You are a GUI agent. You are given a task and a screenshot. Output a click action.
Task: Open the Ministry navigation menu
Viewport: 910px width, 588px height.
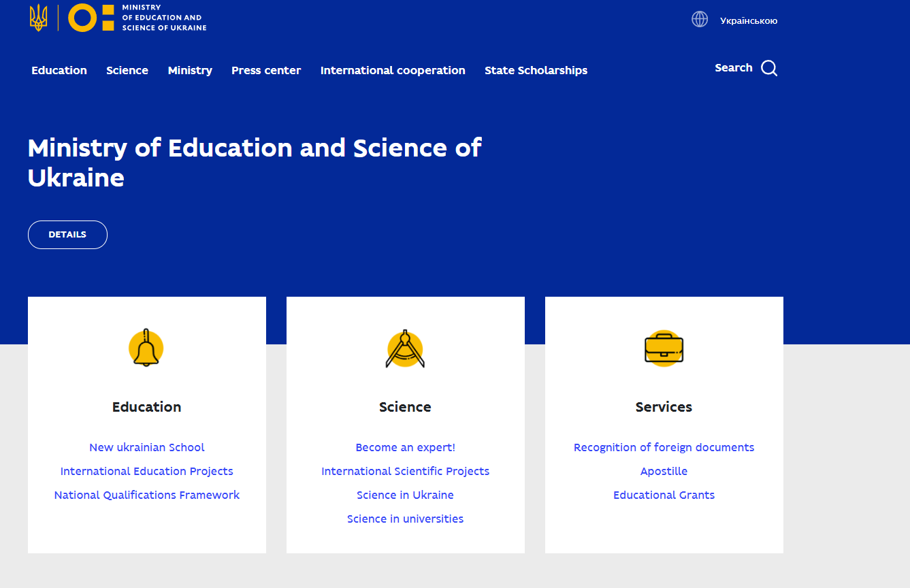click(x=190, y=70)
